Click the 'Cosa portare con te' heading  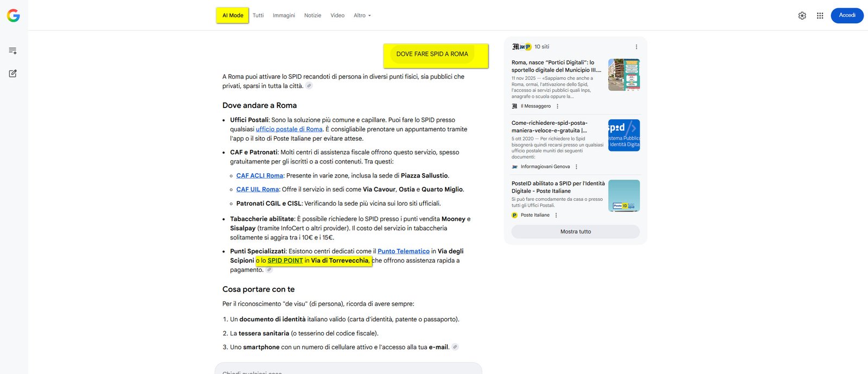pyautogui.click(x=258, y=289)
